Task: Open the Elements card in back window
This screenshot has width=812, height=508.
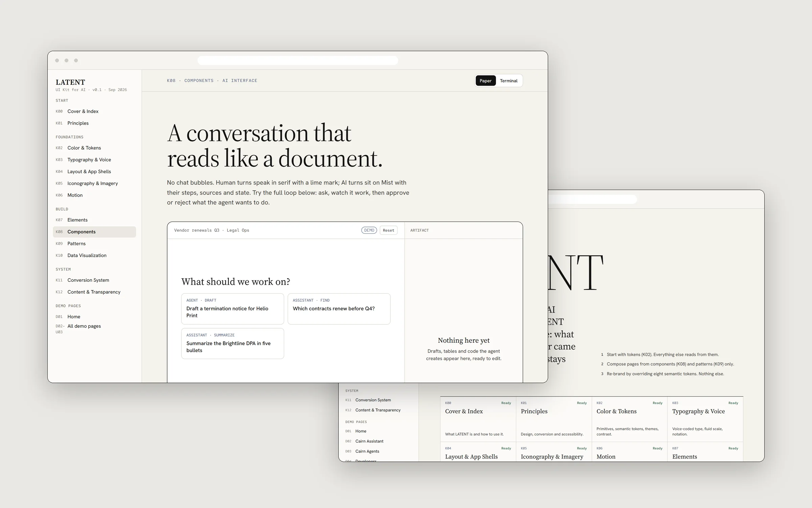Action: click(705, 452)
